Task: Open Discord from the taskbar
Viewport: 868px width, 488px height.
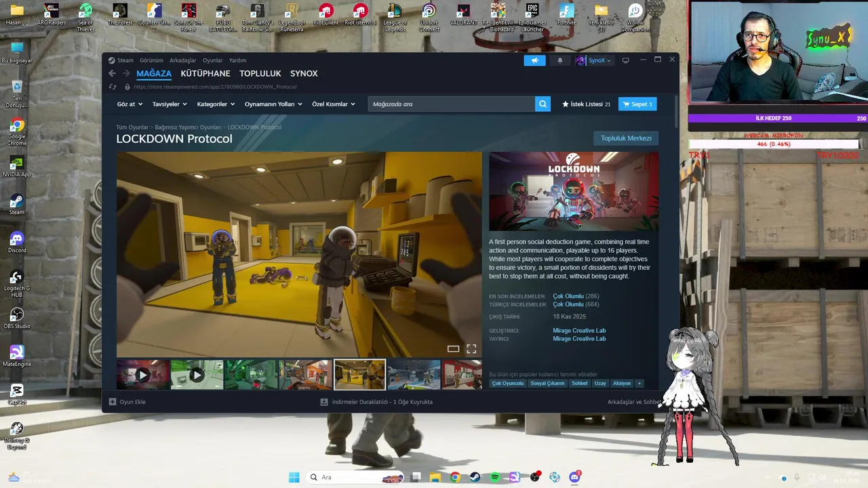Action: coord(575,477)
